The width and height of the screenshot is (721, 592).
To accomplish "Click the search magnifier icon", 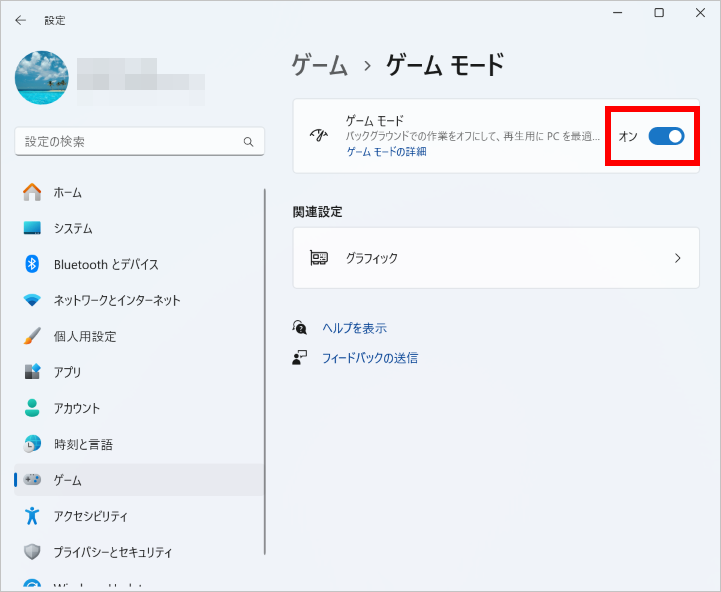I will pyautogui.click(x=248, y=142).
